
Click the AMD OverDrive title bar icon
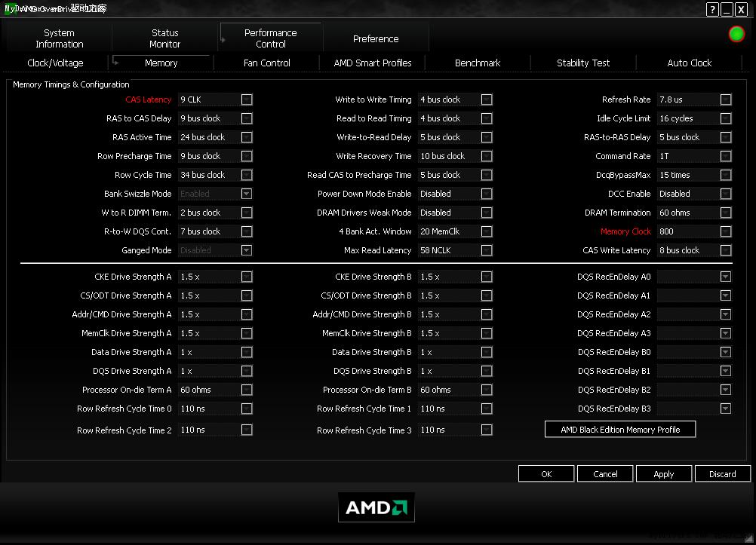pos(9,9)
